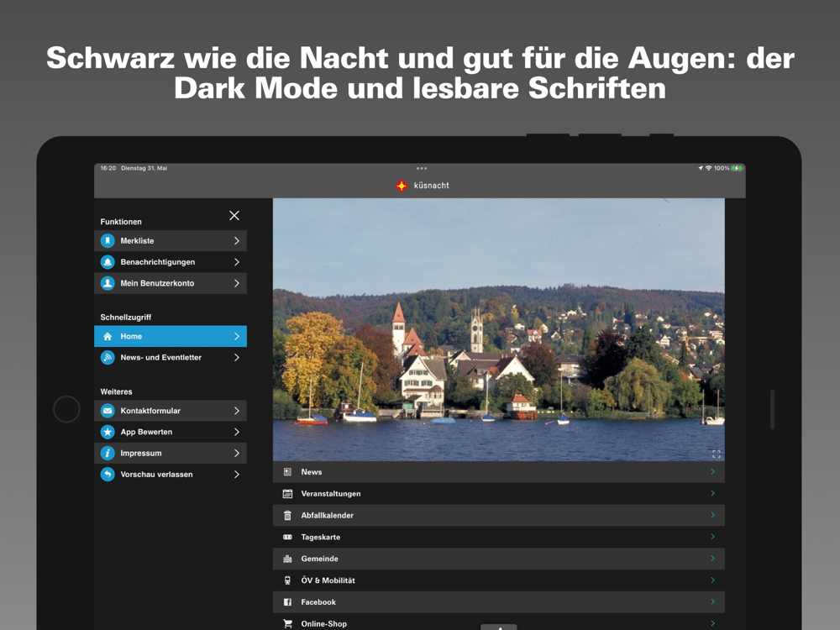This screenshot has height=630, width=840.
Task: Click the Tageskarte ticket icon
Action: click(287, 537)
